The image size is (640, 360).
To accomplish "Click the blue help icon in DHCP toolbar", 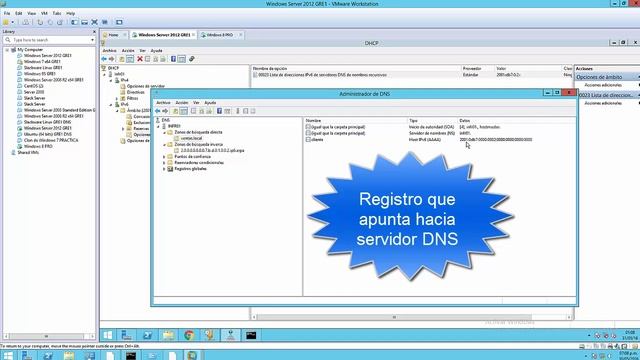I will [173, 59].
